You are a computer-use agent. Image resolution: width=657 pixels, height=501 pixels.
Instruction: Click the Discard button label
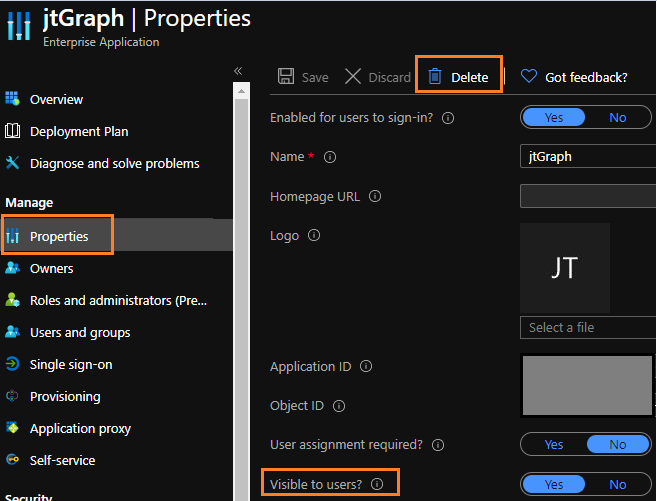pyautogui.click(x=389, y=77)
